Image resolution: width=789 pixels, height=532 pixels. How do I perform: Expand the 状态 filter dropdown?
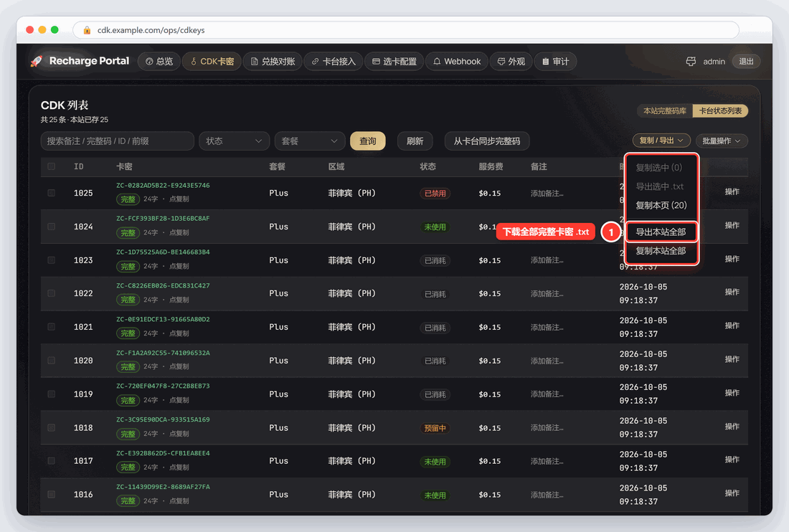point(235,141)
